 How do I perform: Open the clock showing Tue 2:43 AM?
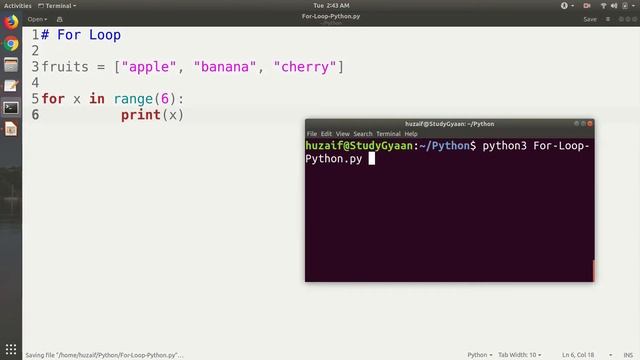[331, 5]
